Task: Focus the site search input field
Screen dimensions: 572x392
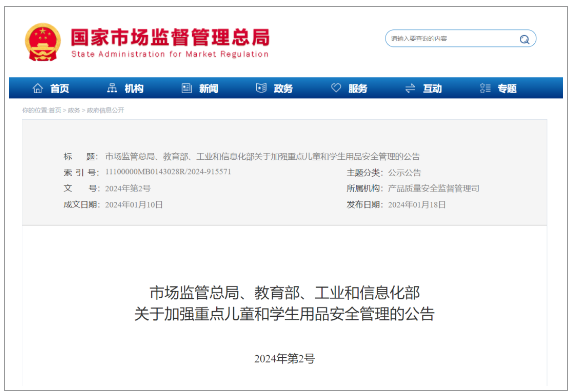Action: pyautogui.click(x=452, y=38)
